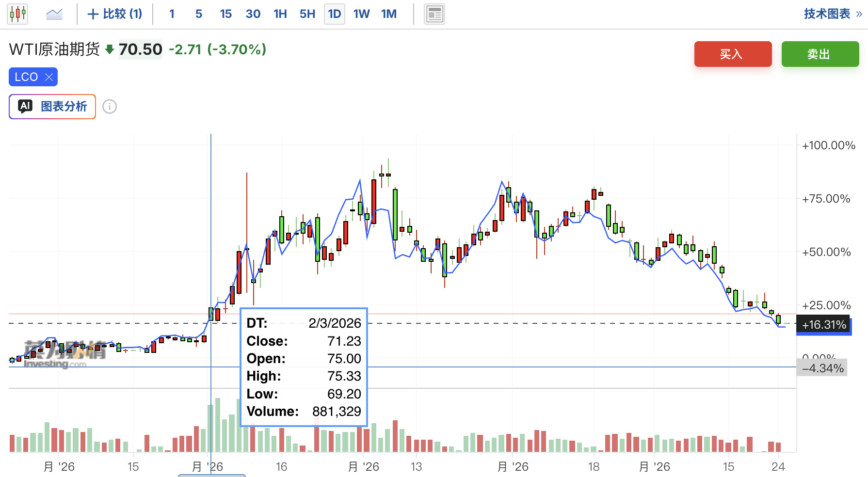Click the +16.31% price axis label
This screenshot has width=868, height=477.
point(823,325)
